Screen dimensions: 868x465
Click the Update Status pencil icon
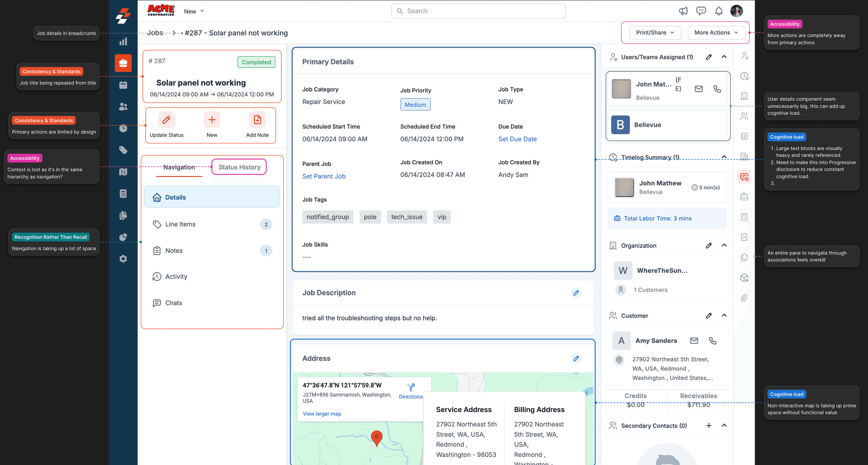tap(166, 120)
